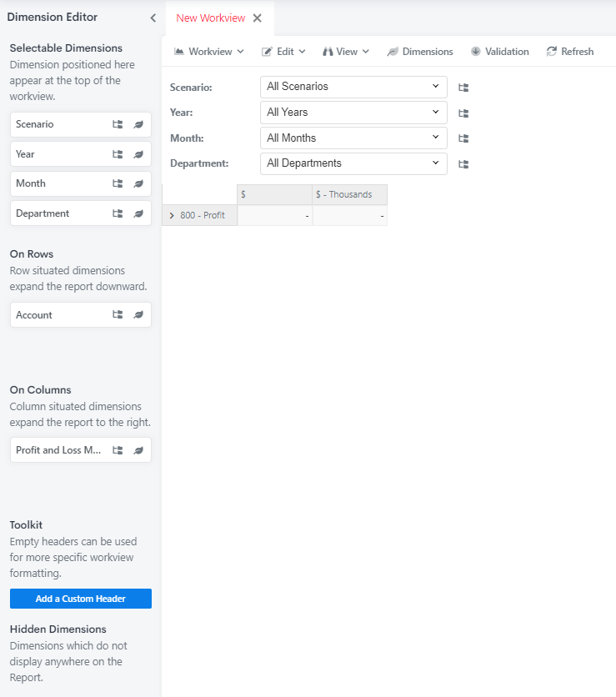
Task: Click leaf icon on Year dimension card
Action: 138,154
